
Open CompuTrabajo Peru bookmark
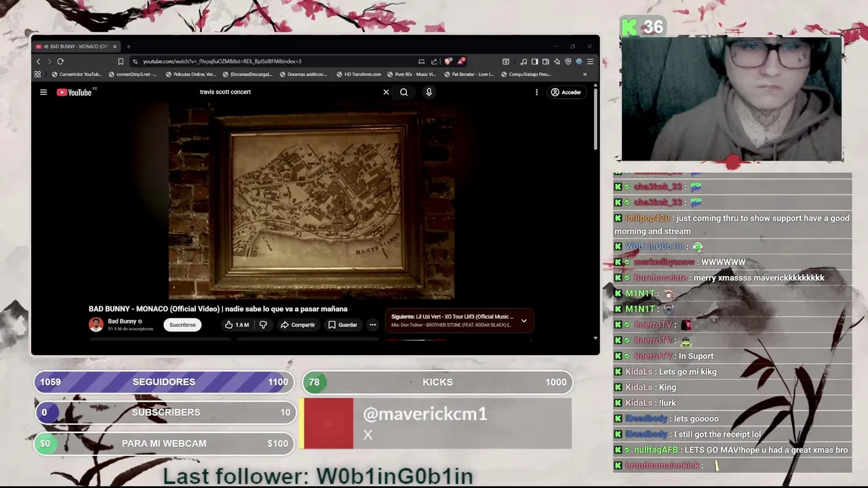[525, 75]
